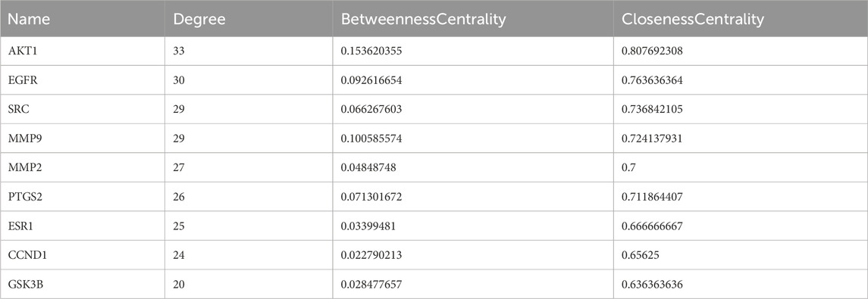Select the Degree column header
The height and width of the screenshot is (299, 868).
point(199,19)
